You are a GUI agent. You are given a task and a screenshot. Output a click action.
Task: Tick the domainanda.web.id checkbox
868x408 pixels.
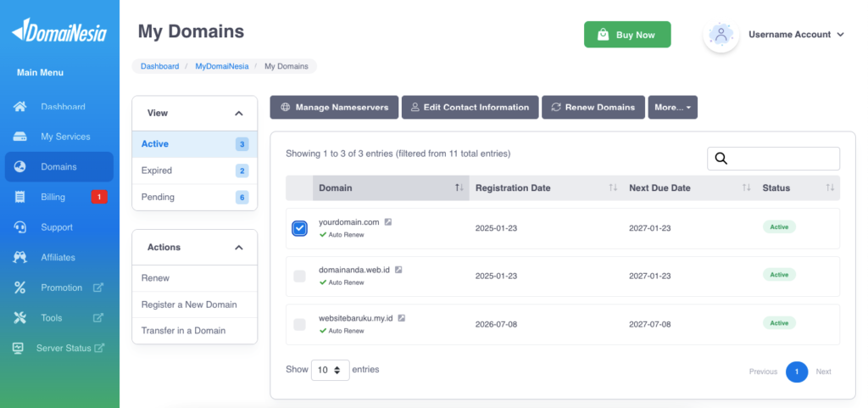(299, 277)
